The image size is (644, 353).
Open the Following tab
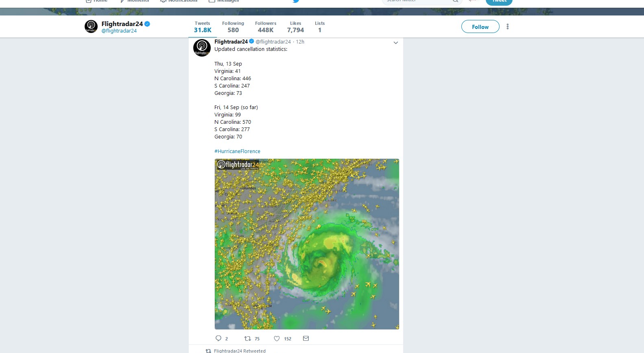(233, 27)
